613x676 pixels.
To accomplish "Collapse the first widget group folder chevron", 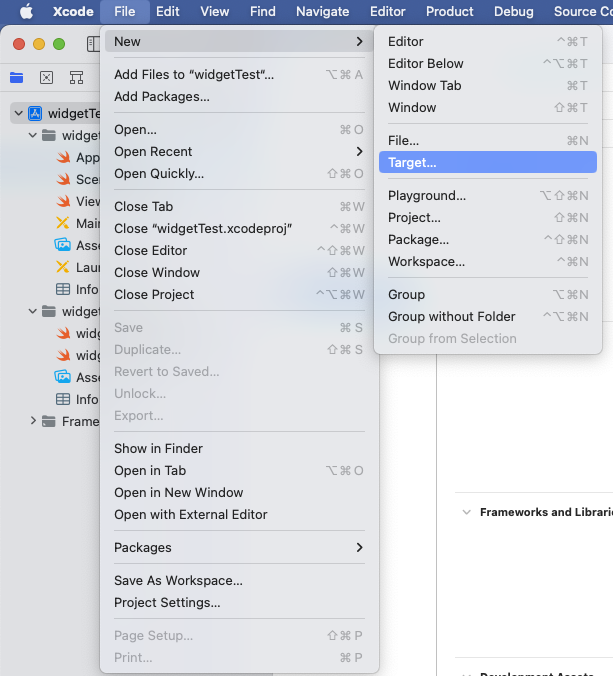I will click(33, 135).
